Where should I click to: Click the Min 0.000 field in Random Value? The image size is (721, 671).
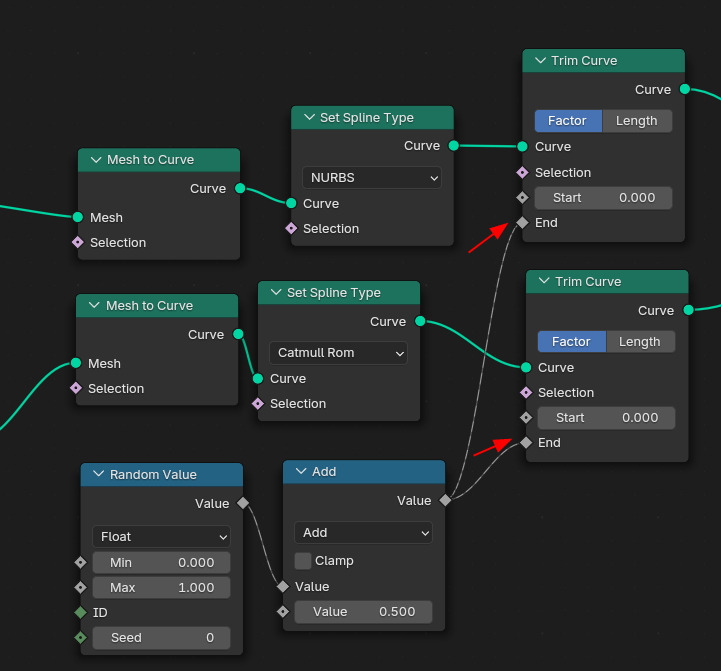(x=161, y=562)
